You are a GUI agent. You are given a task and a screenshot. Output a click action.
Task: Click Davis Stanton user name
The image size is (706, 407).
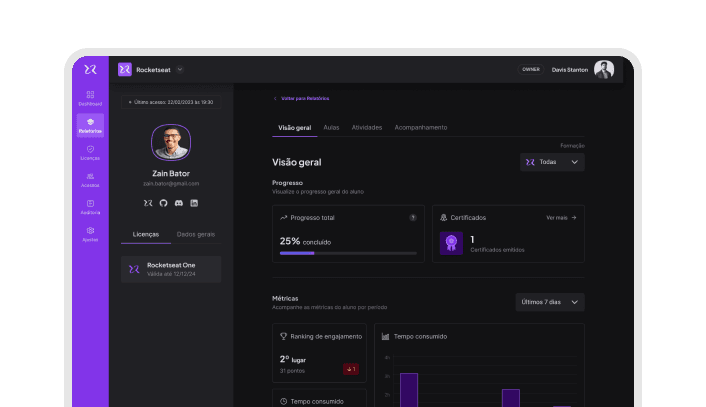[x=570, y=70]
